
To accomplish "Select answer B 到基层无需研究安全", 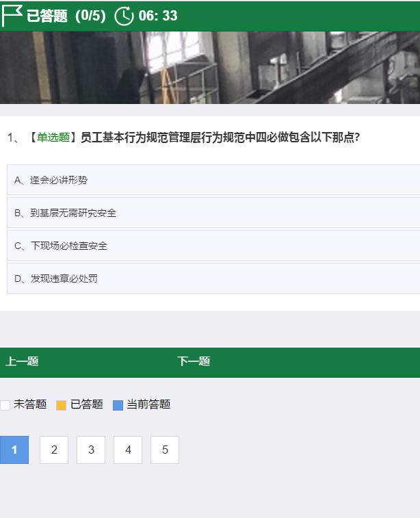I will pyautogui.click(x=213, y=213).
